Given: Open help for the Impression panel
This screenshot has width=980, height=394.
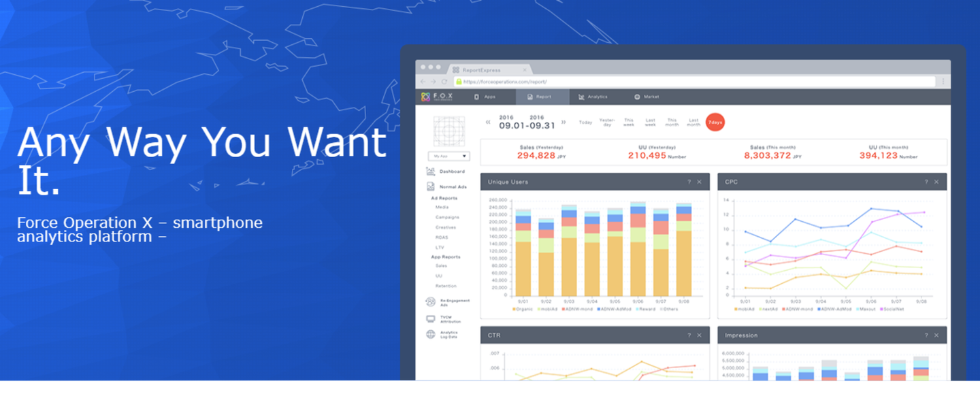Looking at the screenshot, I should 926,335.
